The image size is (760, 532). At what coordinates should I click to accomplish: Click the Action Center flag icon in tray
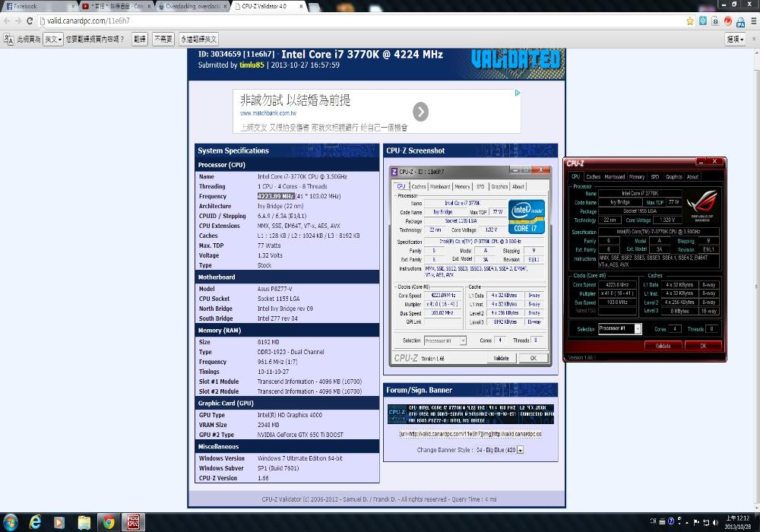point(696,522)
